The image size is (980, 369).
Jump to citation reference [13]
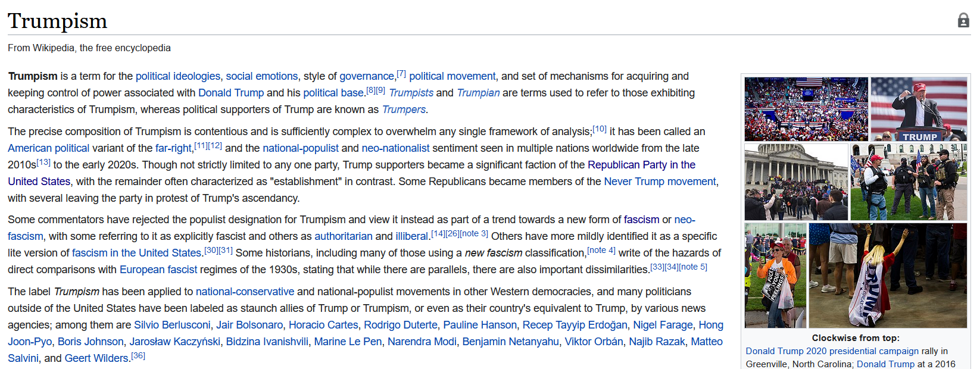(x=43, y=162)
